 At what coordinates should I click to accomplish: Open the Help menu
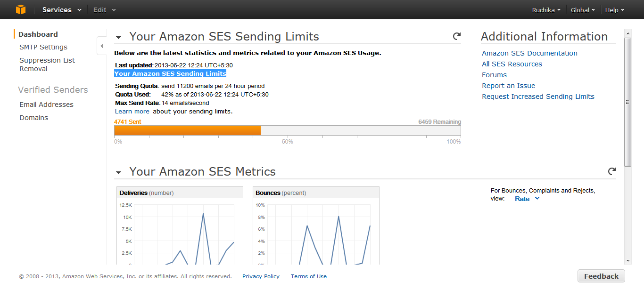coord(614,10)
